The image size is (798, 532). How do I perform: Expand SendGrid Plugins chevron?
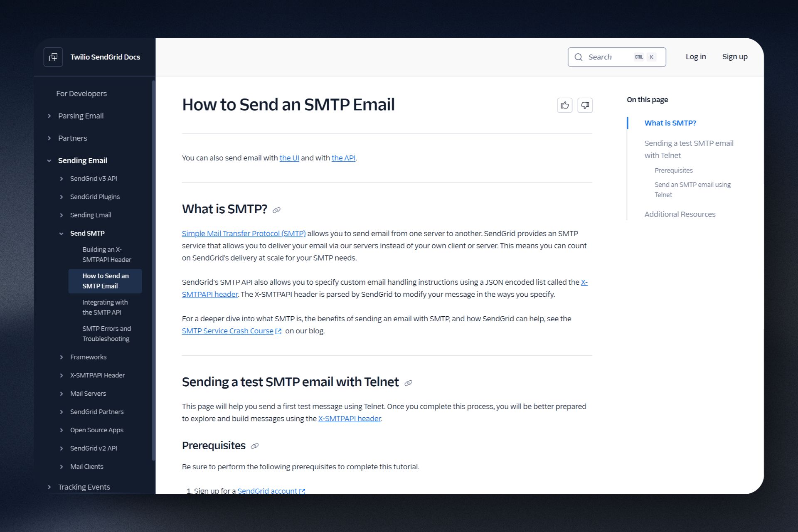click(x=62, y=197)
